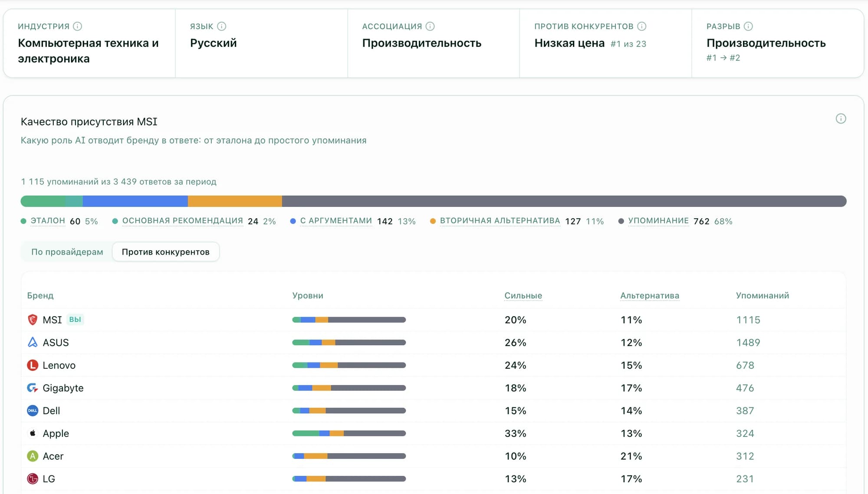Select the Против конкурентов tab
This screenshot has height=494, width=868.
[x=166, y=252]
